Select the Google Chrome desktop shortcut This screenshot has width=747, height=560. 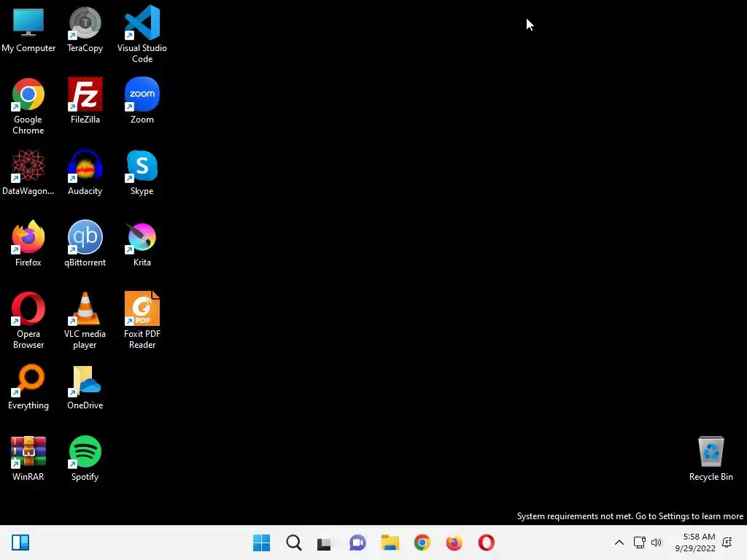28,106
